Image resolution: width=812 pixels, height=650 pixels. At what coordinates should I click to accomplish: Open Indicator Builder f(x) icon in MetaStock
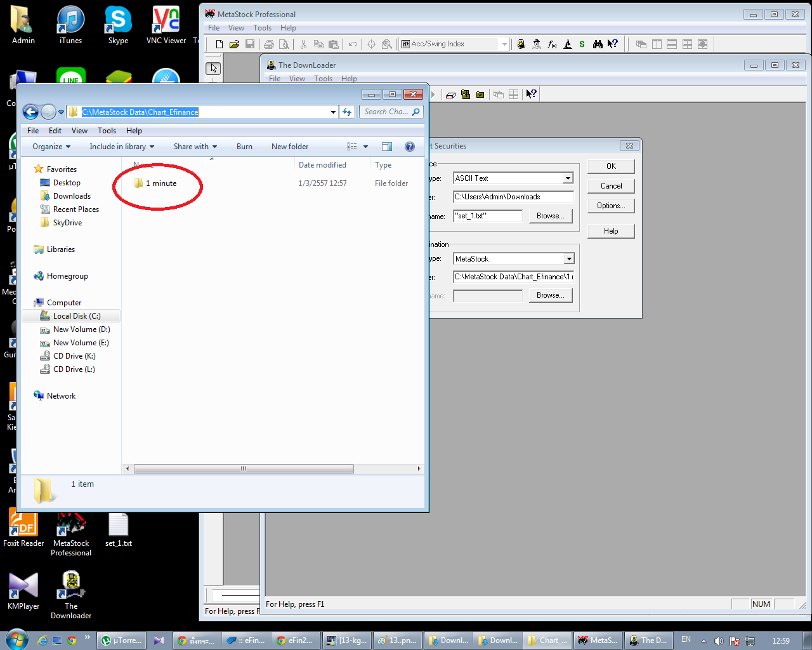click(x=552, y=44)
